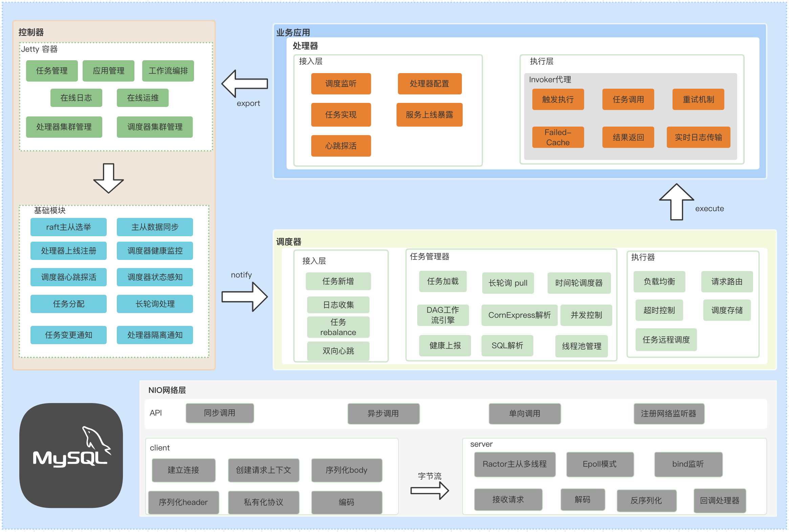
Task: Select the 长轮询 pull box
Action: [508, 283]
